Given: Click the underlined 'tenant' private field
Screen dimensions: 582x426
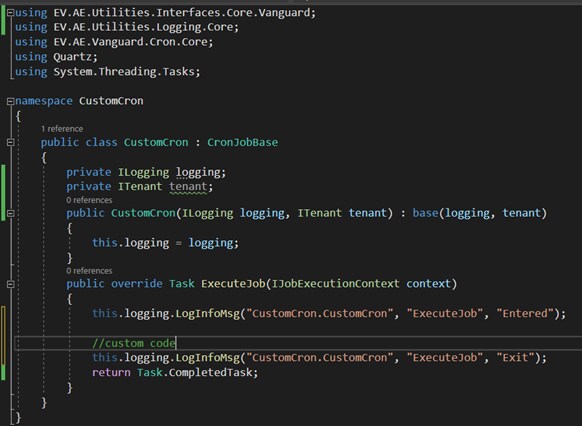Looking at the screenshot, I should [188, 187].
